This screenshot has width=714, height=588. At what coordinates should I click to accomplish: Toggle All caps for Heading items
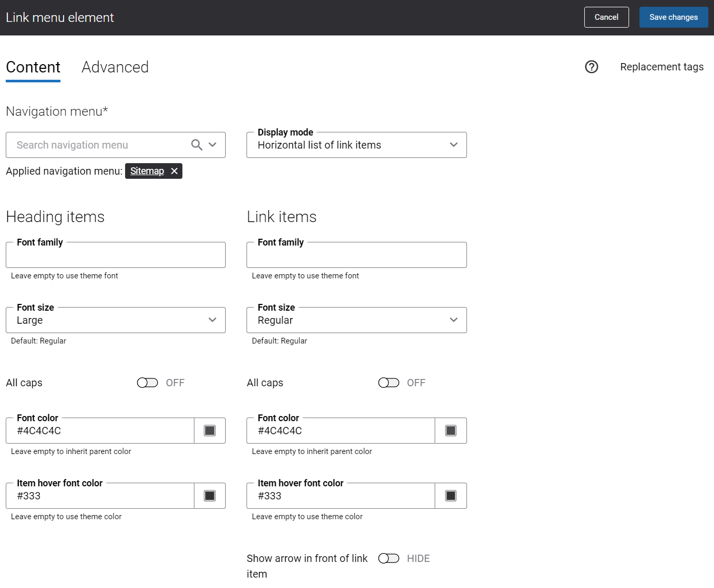(147, 383)
